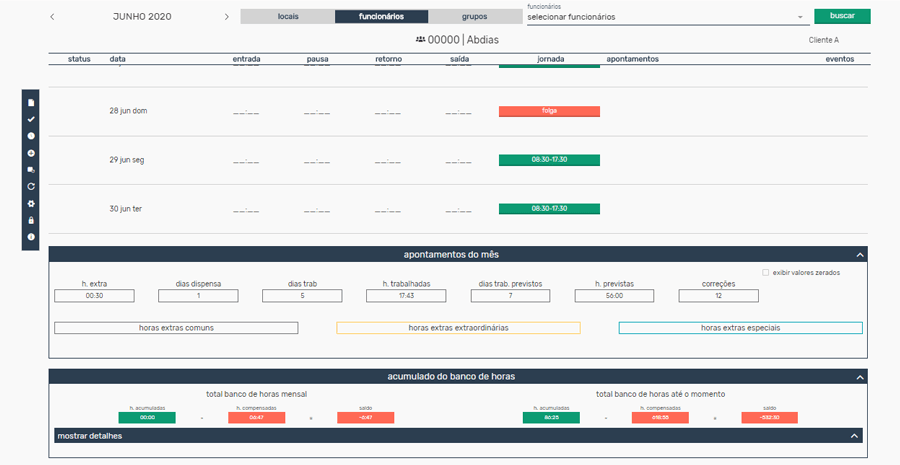The height and width of the screenshot is (465, 900).
Task: Click the 28 jun dom date
Action: pos(128,111)
